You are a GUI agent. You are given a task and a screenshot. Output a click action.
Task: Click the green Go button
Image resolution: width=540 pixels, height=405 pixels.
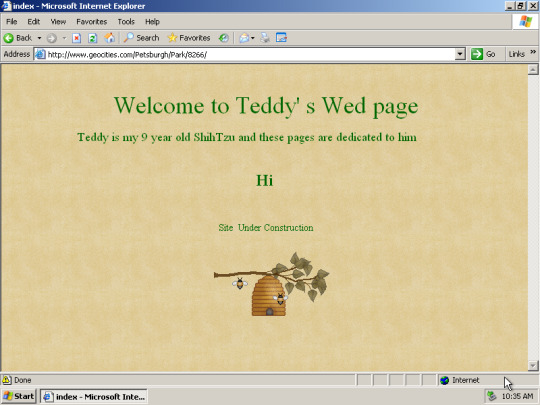click(x=483, y=54)
